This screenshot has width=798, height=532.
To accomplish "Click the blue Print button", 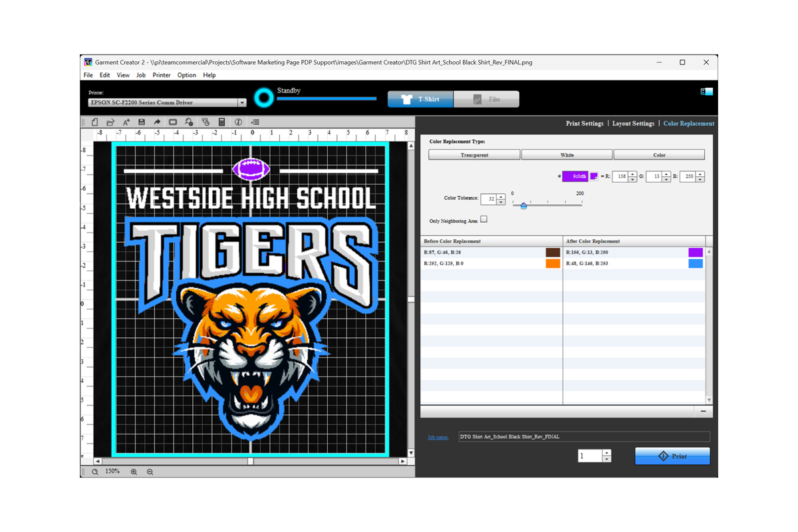I will coord(672,456).
